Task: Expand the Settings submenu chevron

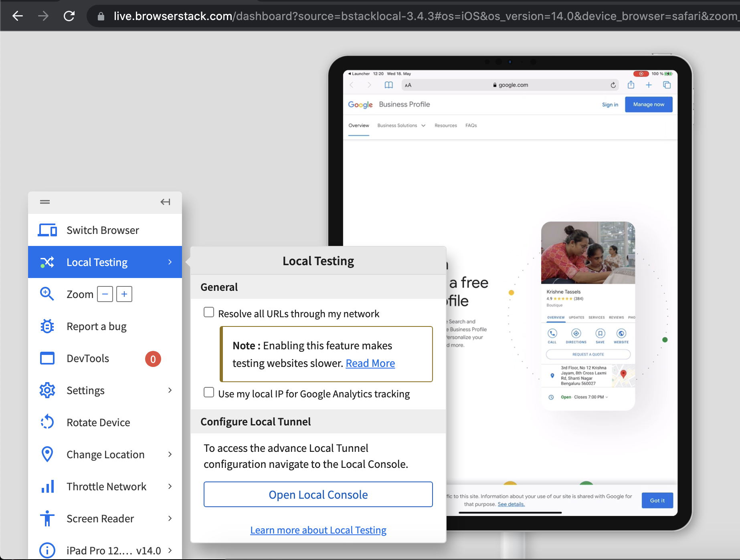Action: coord(170,390)
